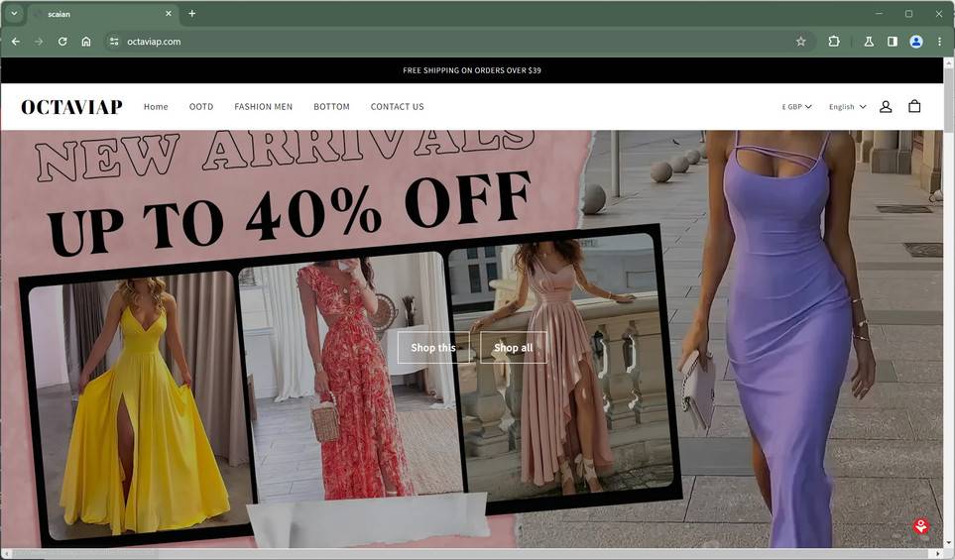Toggle the browser side panel icon
This screenshot has width=955, height=560.
pyautogui.click(x=893, y=42)
